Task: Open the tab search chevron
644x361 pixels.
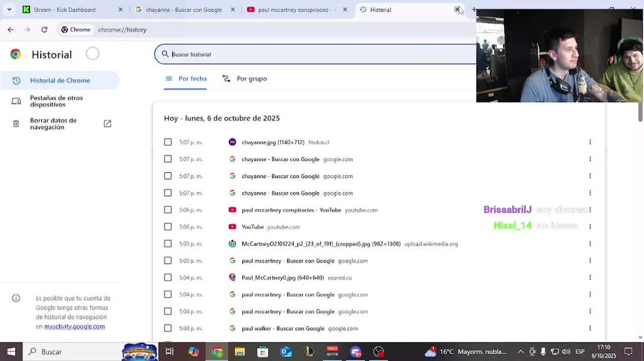Action: coord(9,10)
